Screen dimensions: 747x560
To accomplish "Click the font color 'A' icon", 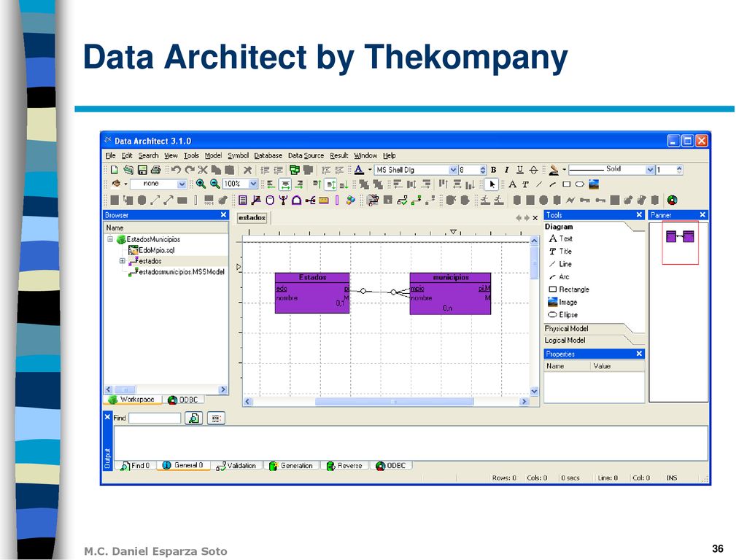I will (359, 169).
